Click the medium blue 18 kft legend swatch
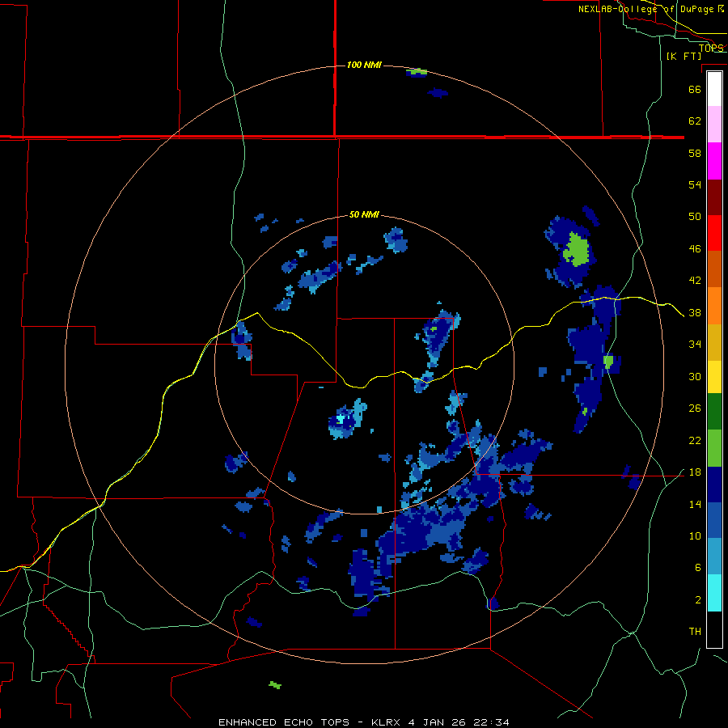 point(714,520)
